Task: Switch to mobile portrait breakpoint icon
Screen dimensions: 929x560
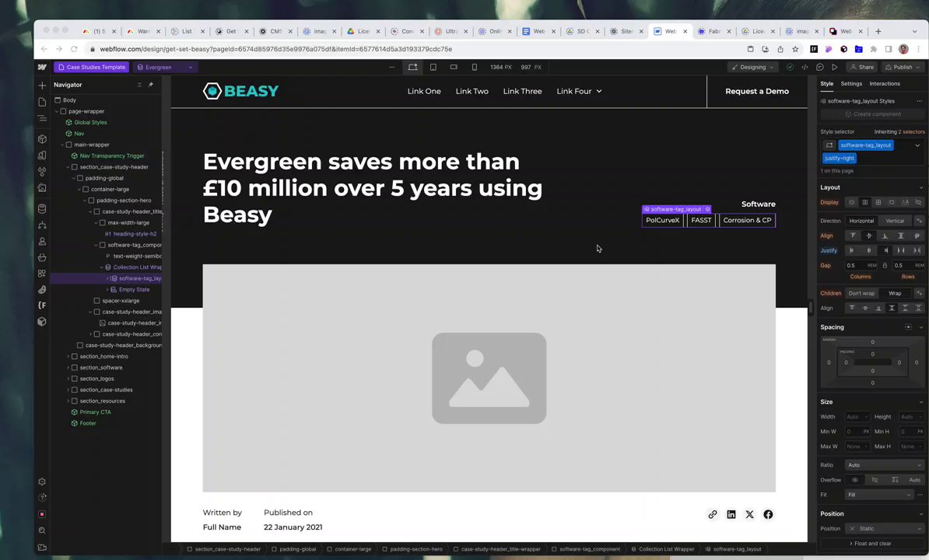Action: pyautogui.click(x=474, y=68)
